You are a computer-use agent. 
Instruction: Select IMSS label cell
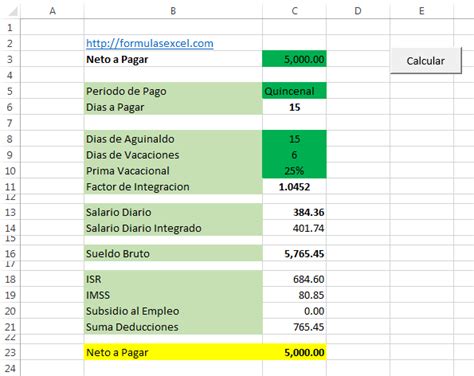(x=173, y=295)
